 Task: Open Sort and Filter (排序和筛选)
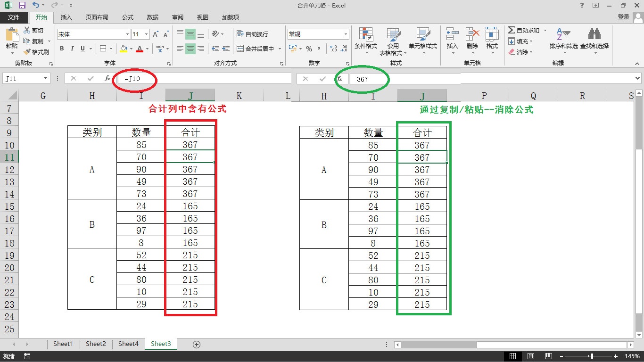(563, 41)
